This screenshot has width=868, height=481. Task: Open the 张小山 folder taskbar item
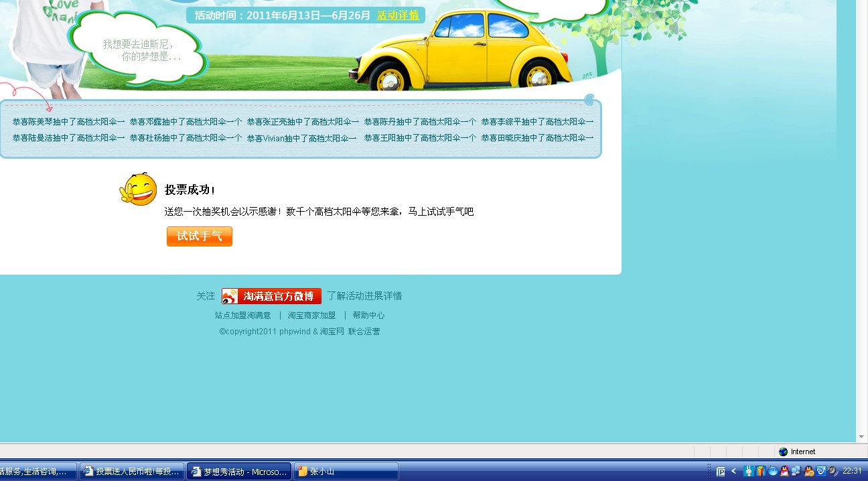(346, 472)
